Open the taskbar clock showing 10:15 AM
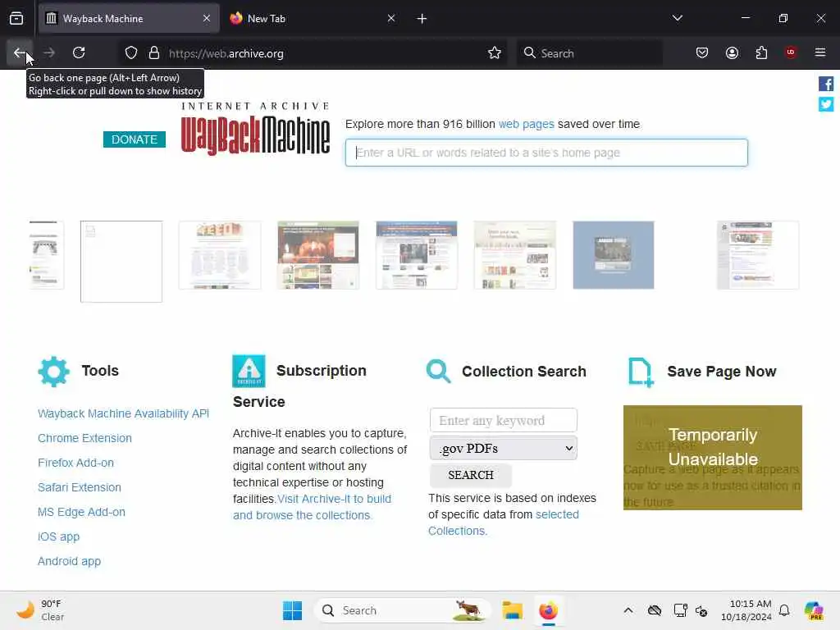 click(746, 610)
